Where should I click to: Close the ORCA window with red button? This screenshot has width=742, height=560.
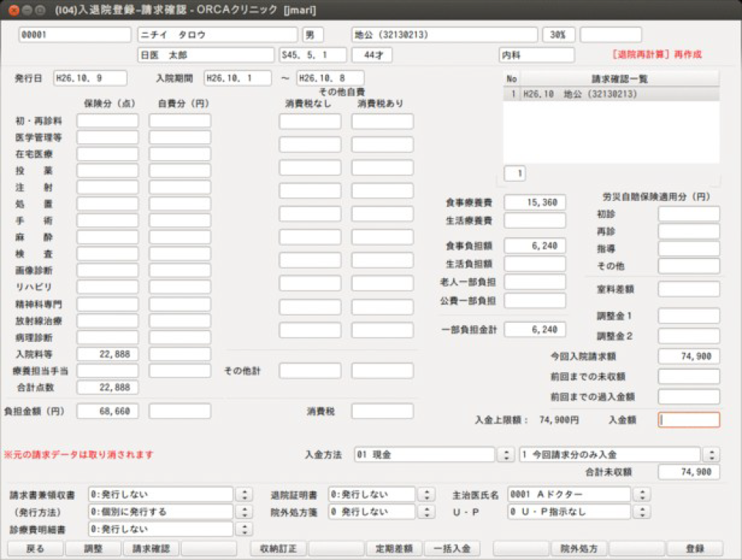point(14,10)
